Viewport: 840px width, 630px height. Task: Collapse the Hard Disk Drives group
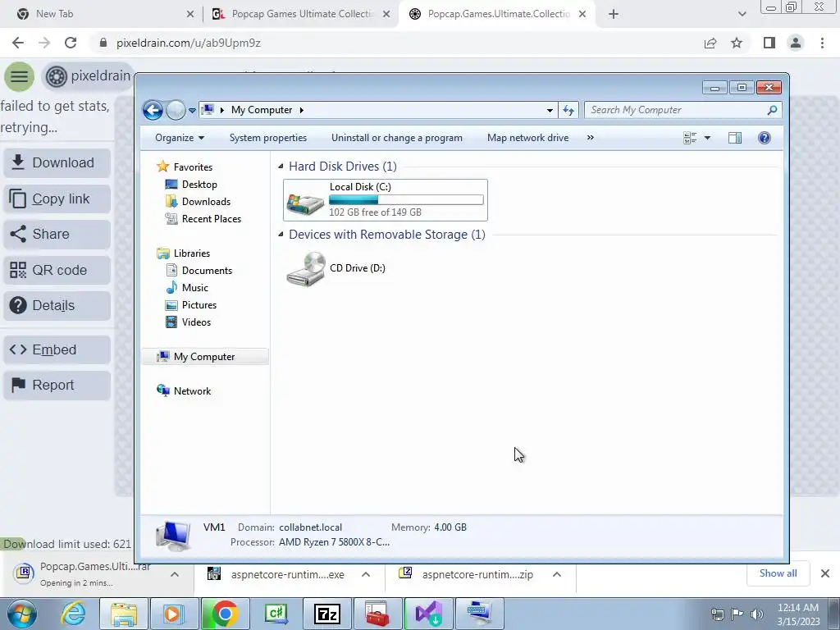point(281,167)
